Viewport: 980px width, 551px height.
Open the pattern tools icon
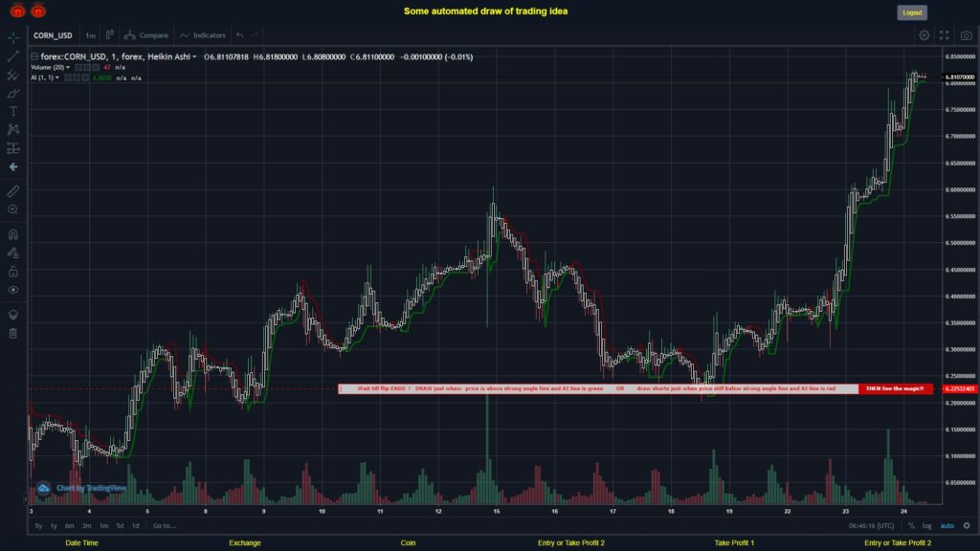coord(13,129)
